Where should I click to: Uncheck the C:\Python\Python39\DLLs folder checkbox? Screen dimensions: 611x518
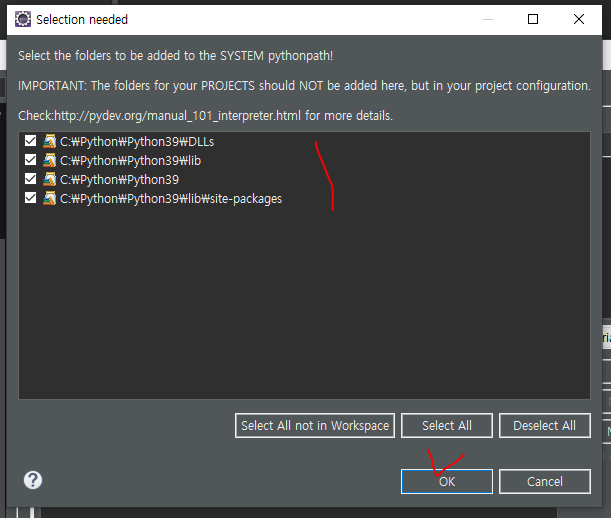(x=30, y=141)
